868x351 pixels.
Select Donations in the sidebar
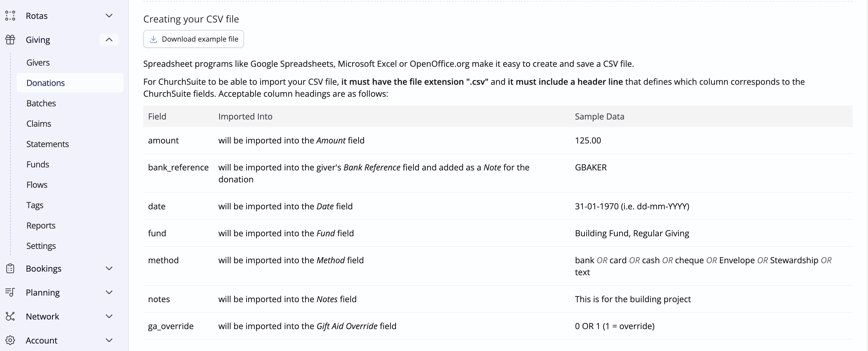(70, 83)
